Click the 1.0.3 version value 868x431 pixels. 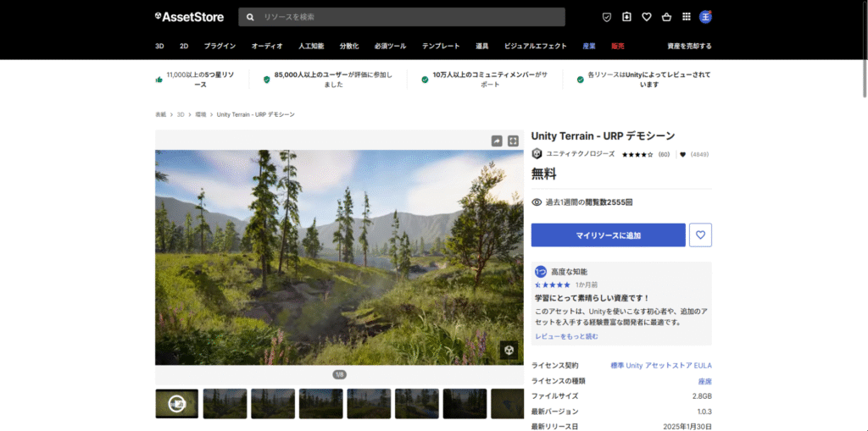click(x=704, y=412)
